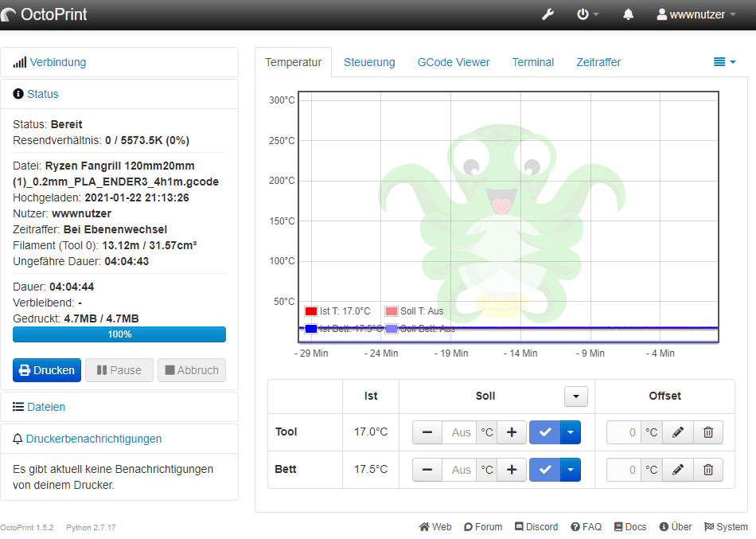
Task: Open the Zeitraffer tab
Action: (x=598, y=62)
